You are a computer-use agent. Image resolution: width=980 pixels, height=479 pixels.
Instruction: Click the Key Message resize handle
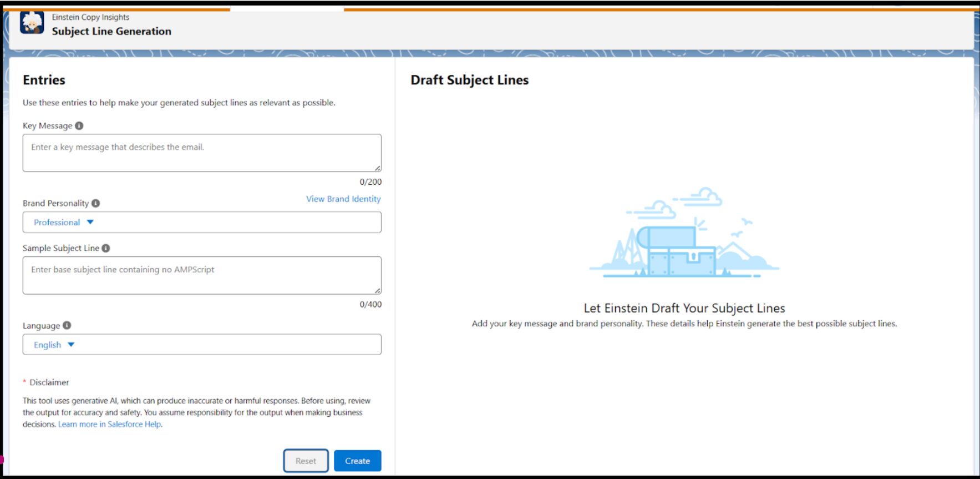click(377, 168)
